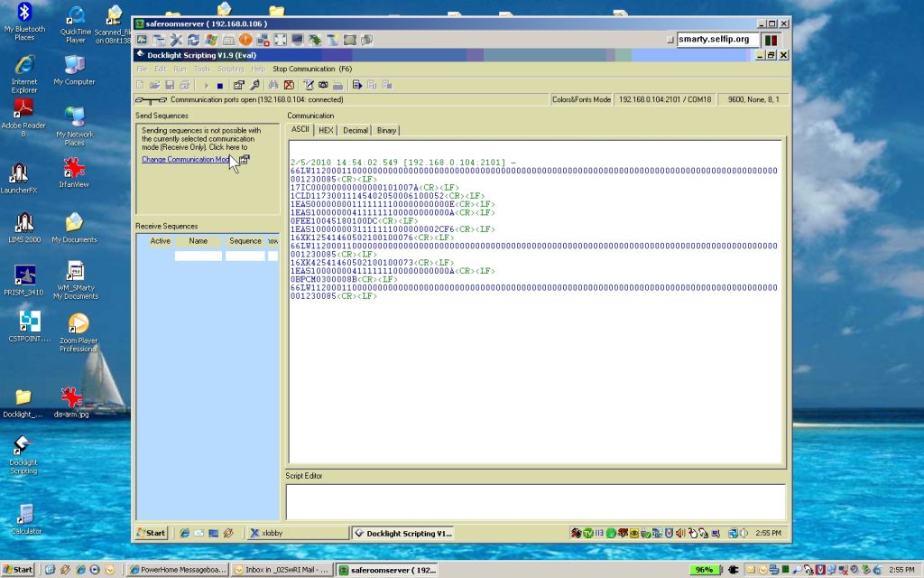The image size is (924, 578).
Task: Clear the communication window with red X icon
Action: tap(289, 85)
